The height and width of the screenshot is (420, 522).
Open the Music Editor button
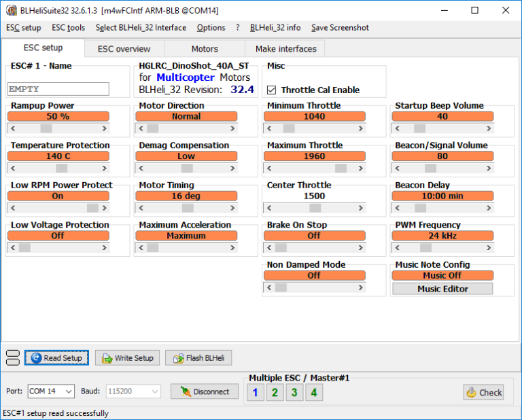[442, 289]
